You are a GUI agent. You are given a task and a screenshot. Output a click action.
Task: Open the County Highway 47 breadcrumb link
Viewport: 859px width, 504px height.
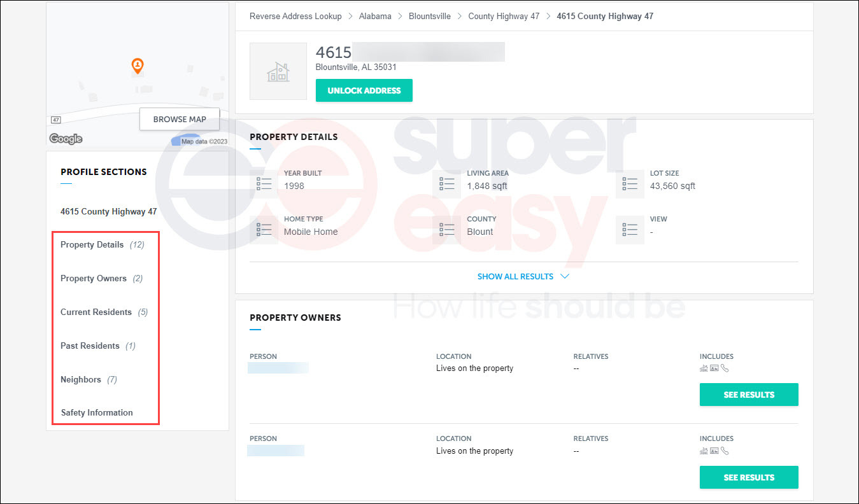pyautogui.click(x=504, y=16)
